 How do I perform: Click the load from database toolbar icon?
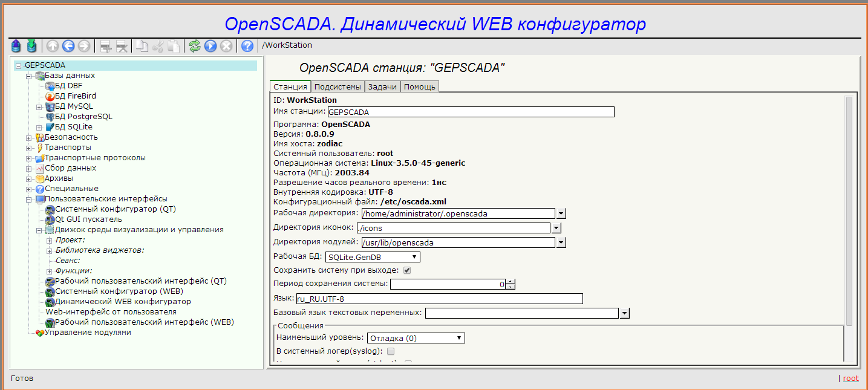[16, 45]
